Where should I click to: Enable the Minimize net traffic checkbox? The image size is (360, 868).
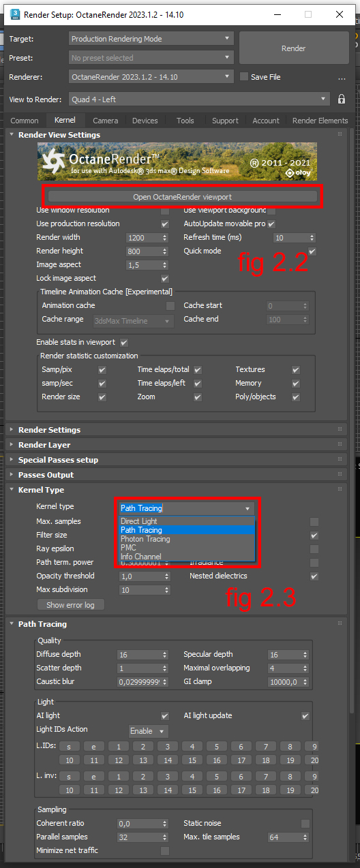pos(164,850)
